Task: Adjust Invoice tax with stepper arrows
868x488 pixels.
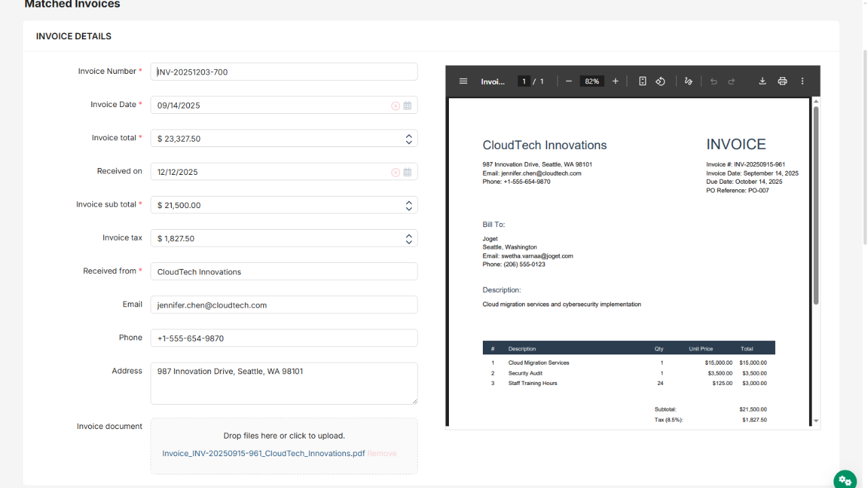Action: click(409, 239)
